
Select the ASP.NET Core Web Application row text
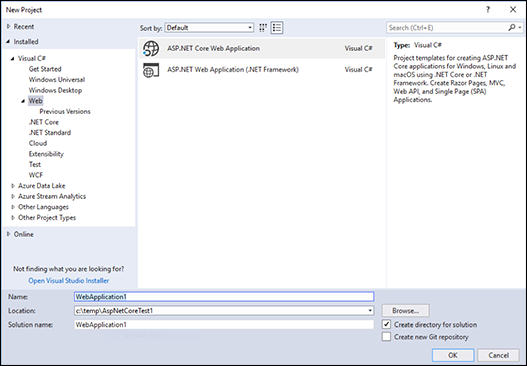coord(213,48)
